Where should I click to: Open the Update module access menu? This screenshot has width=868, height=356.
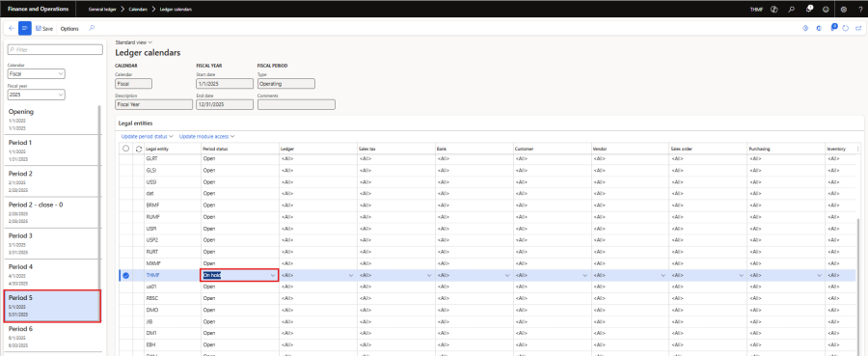tap(207, 136)
